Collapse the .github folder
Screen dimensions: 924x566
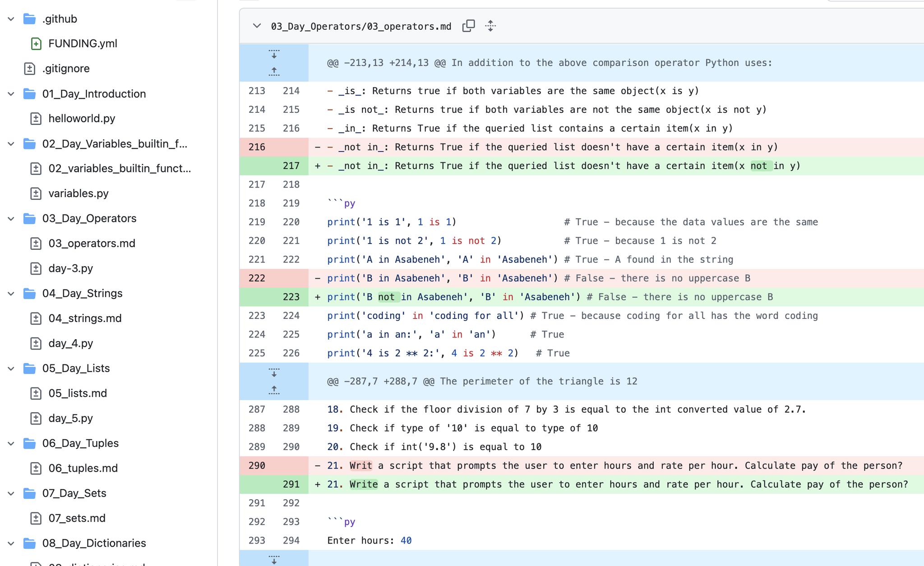pos(11,19)
